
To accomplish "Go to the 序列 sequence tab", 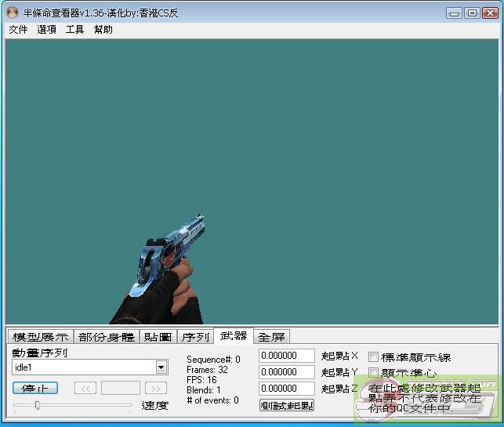I will (195, 337).
